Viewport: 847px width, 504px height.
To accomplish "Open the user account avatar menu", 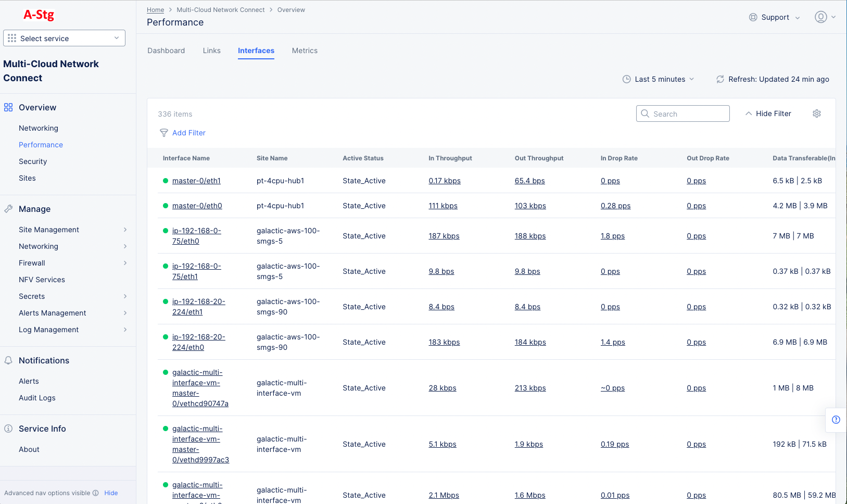I will click(x=821, y=17).
